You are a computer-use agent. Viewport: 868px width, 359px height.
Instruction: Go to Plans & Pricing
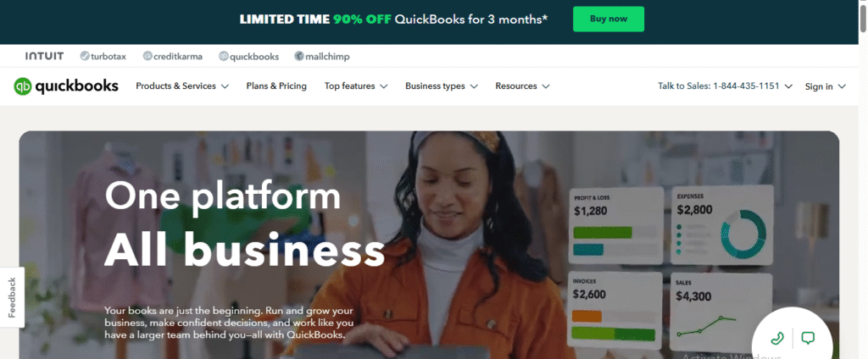tap(276, 86)
